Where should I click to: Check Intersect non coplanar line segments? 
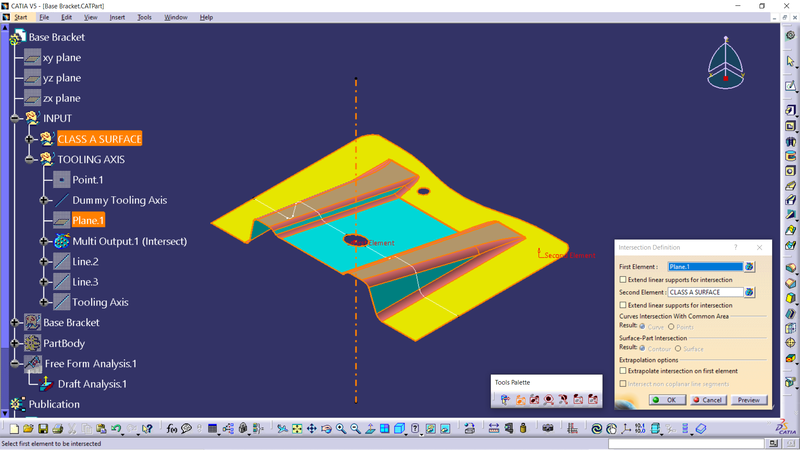pyautogui.click(x=623, y=384)
